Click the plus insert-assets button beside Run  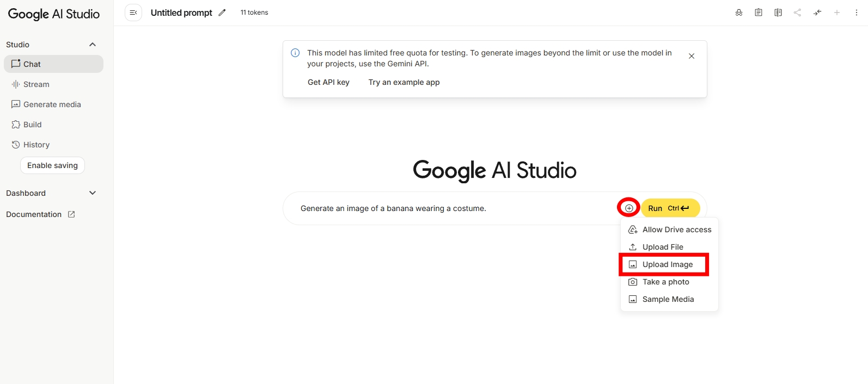(x=629, y=208)
